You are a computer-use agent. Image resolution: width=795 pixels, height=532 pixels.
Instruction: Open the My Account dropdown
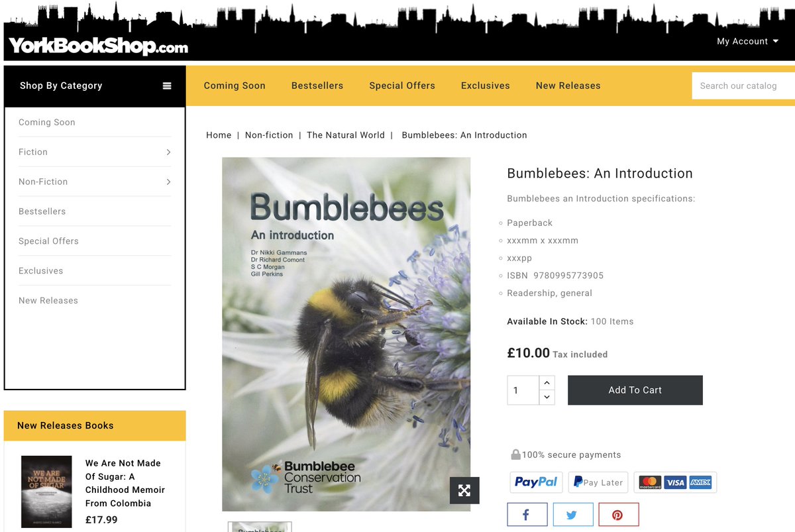pyautogui.click(x=748, y=41)
